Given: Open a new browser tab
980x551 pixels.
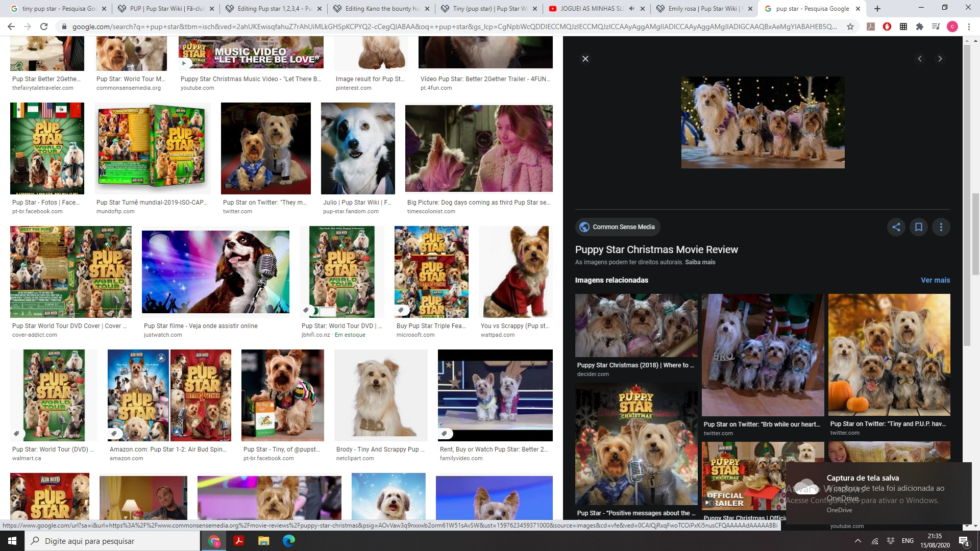Looking at the screenshot, I should 877,9.
